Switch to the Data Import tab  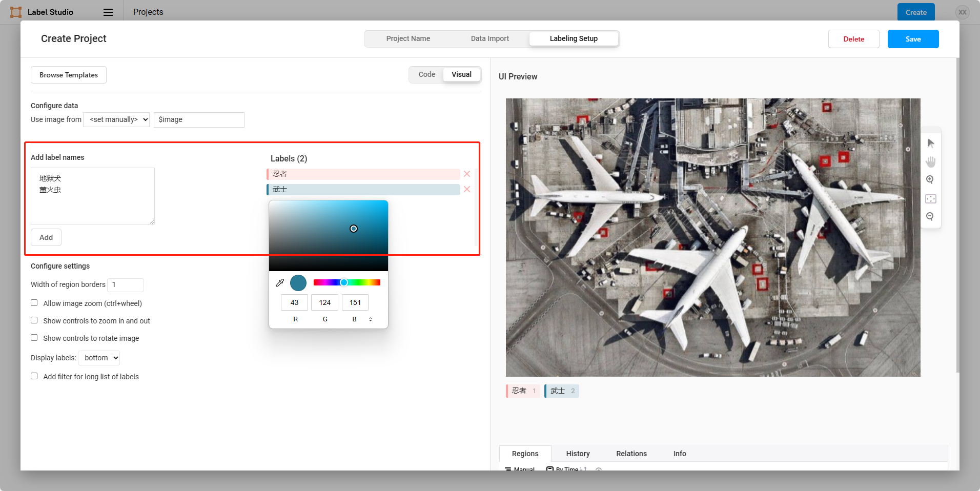pyautogui.click(x=490, y=38)
